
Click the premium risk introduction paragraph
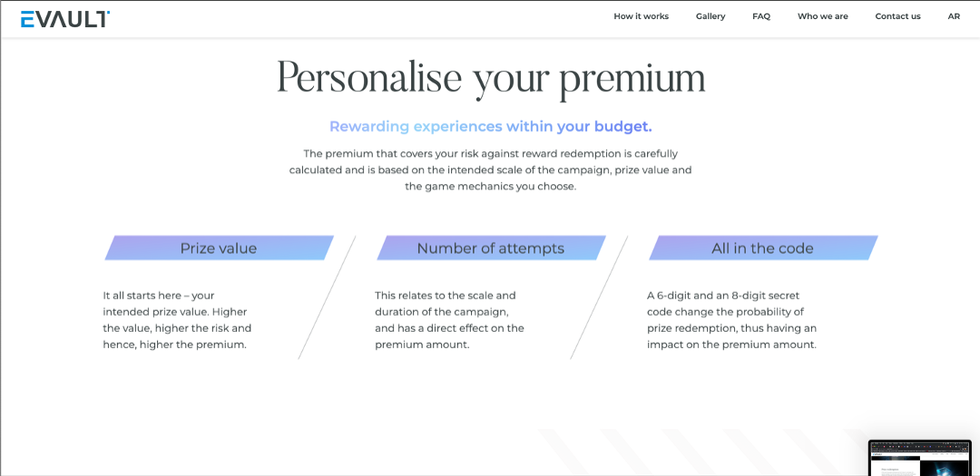point(491,170)
